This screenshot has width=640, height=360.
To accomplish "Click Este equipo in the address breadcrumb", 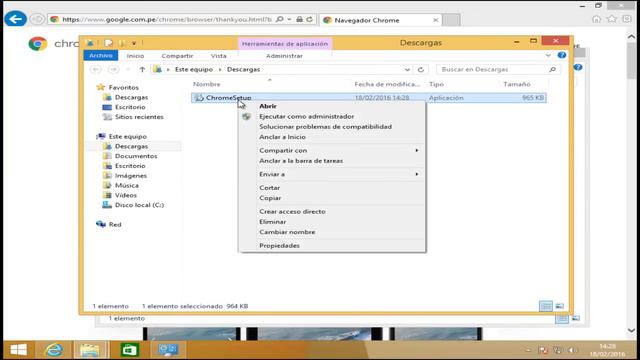I will point(194,69).
